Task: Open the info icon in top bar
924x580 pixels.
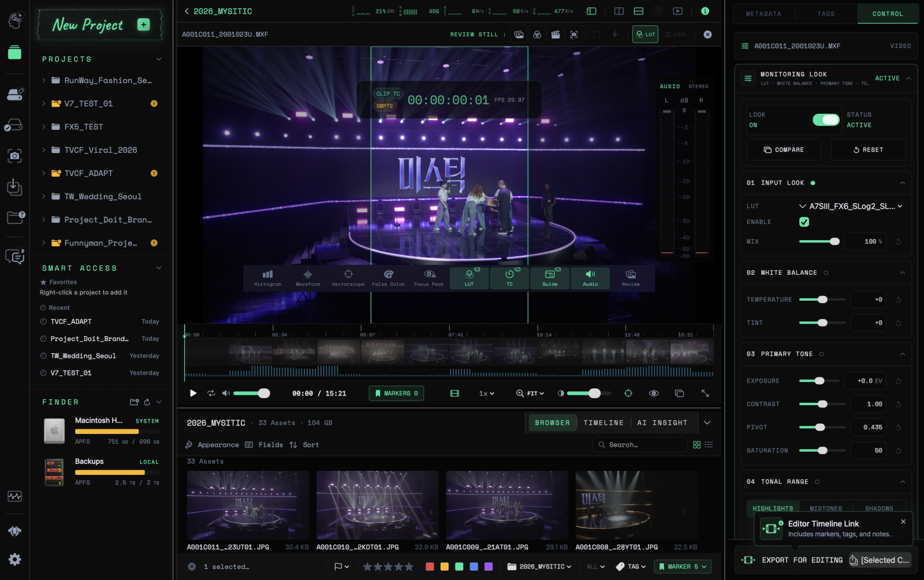Action: 705,11
